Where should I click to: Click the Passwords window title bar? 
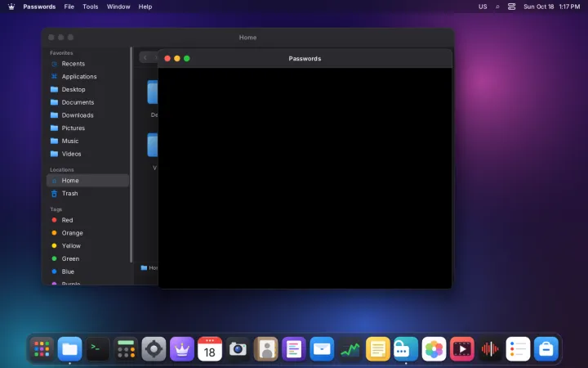[305, 59]
